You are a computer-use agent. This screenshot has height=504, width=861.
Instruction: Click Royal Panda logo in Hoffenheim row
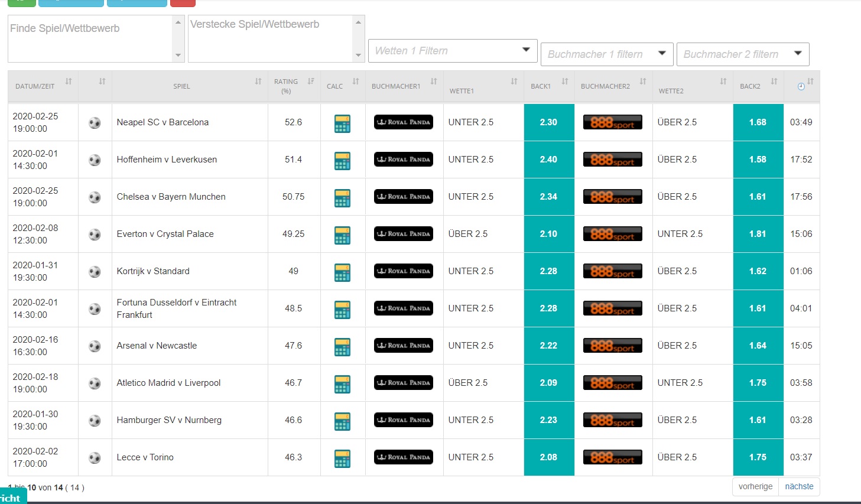(x=404, y=160)
